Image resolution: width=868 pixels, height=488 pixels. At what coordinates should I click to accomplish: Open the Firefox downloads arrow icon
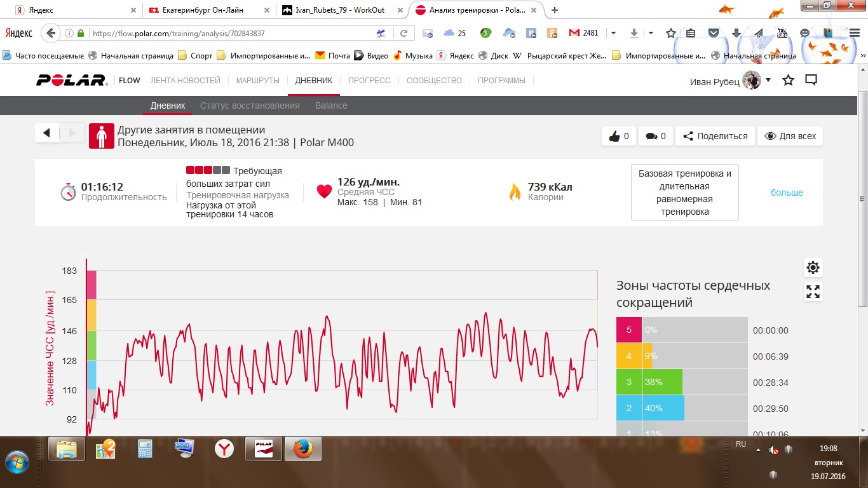tap(634, 33)
